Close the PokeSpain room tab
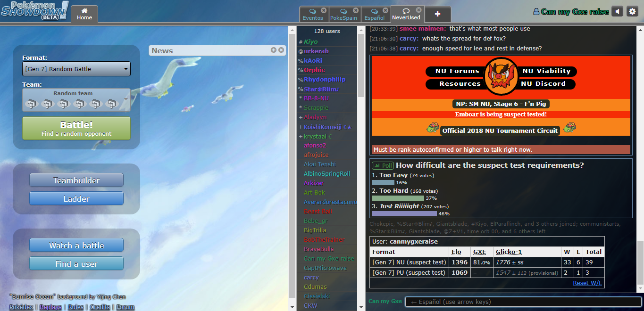This screenshot has height=311, width=644. pyautogui.click(x=355, y=10)
